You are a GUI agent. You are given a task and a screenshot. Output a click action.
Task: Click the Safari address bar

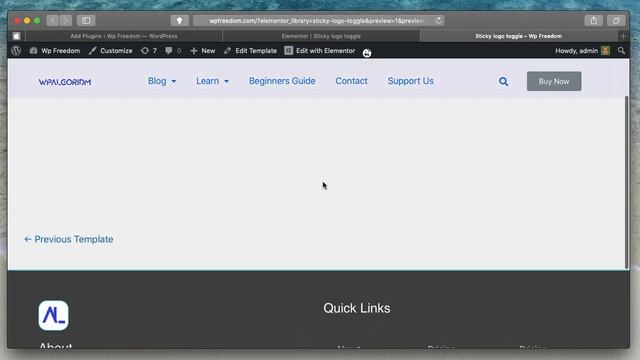click(318, 20)
